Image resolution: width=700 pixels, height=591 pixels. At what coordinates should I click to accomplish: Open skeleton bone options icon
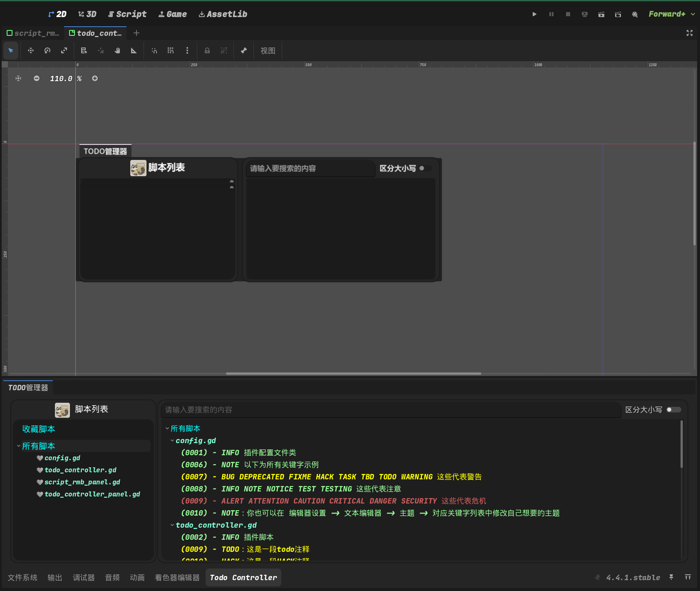pos(244,50)
